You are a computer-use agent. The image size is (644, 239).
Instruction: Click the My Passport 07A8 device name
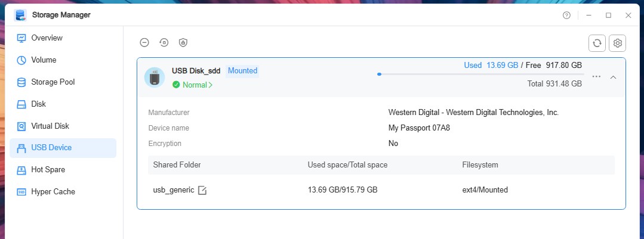pos(420,128)
